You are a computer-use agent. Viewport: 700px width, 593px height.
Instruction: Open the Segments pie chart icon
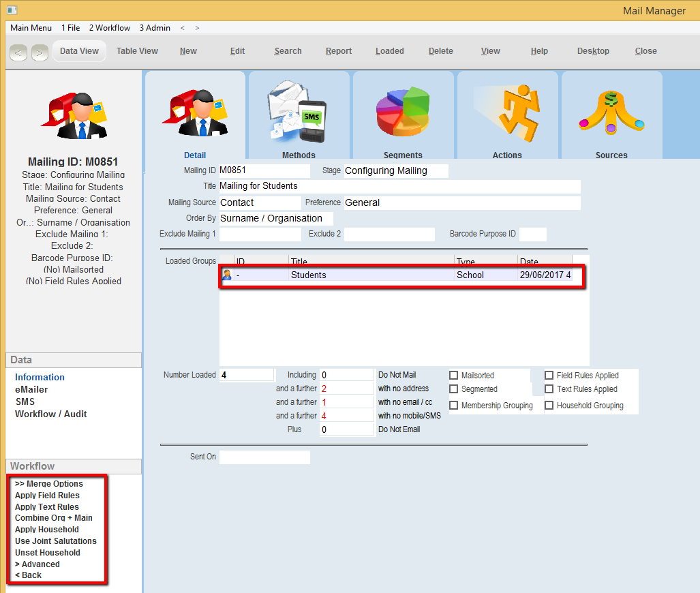pyautogui.click(x=403, y=111)
